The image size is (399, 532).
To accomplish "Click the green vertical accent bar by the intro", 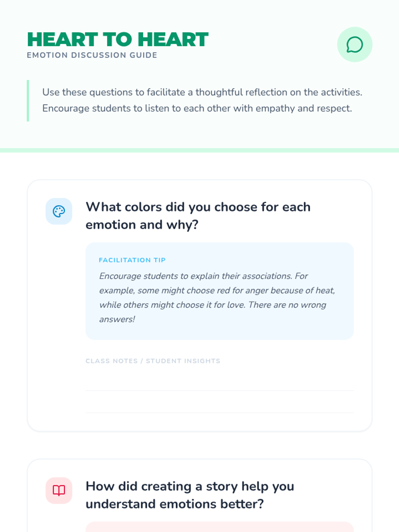I will 28,100.
